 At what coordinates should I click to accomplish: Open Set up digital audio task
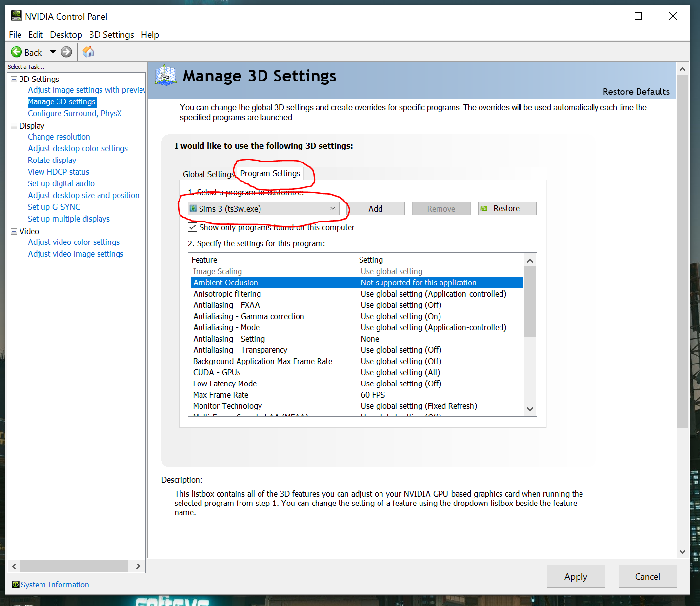pos(61,183)
